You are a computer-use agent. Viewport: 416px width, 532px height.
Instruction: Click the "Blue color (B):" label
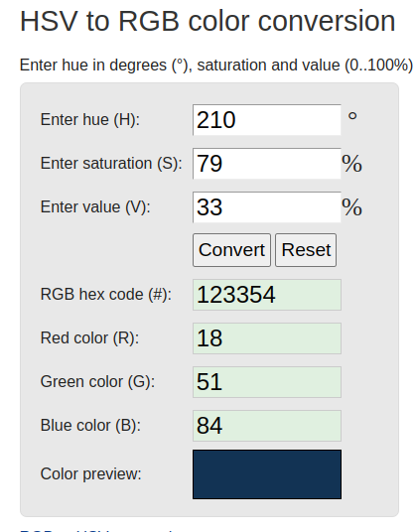90,426
